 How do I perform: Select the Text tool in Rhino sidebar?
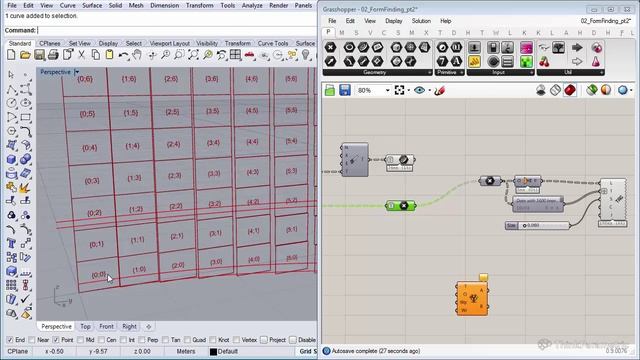click(11, 244)
